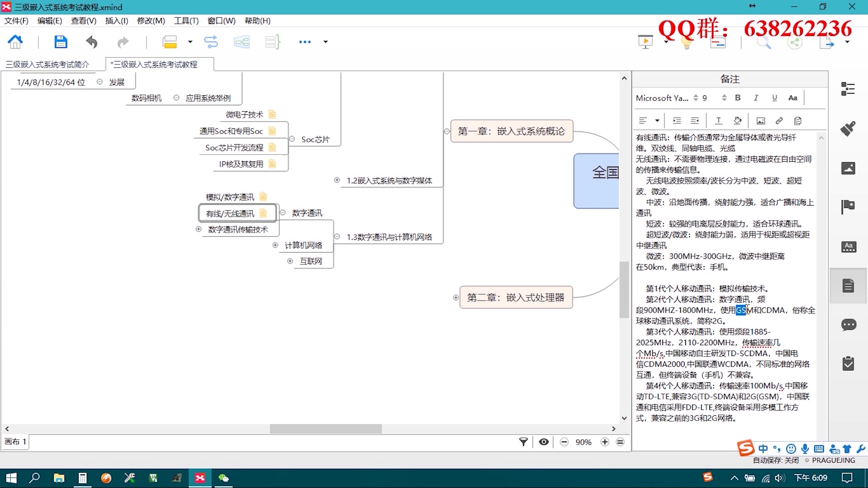Expand the 第二章：嵌入式处理器 branch
868x488 pixels.
point(456,297)
